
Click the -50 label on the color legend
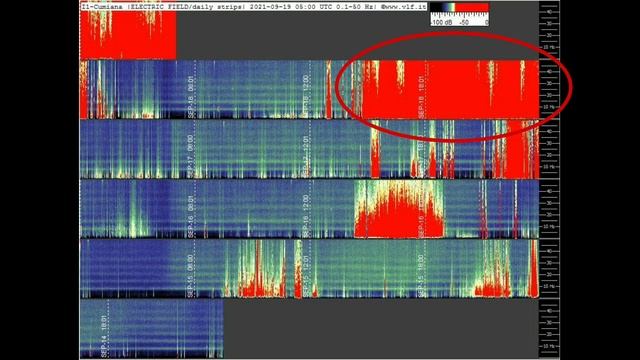(464, 23)
